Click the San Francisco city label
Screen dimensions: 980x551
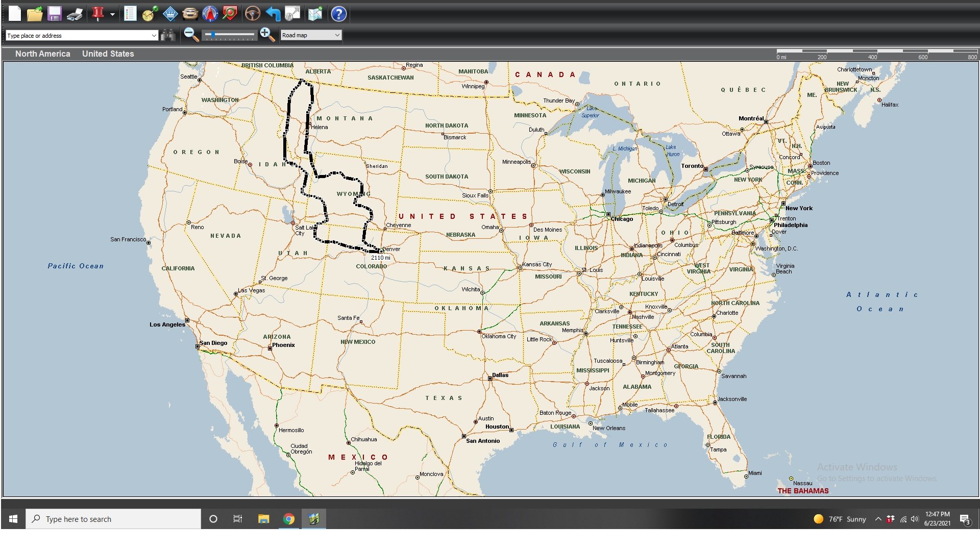coord(128,239)
